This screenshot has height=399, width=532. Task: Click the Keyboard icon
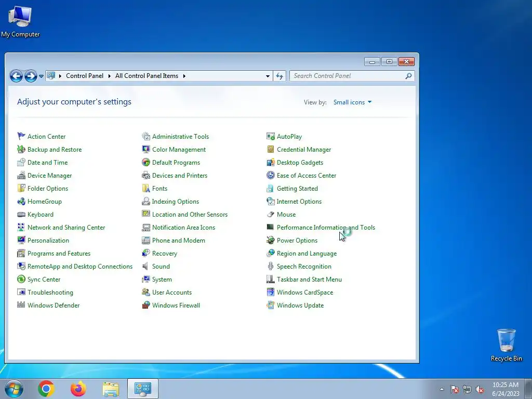pyautogui.click(x=21, y=215)
